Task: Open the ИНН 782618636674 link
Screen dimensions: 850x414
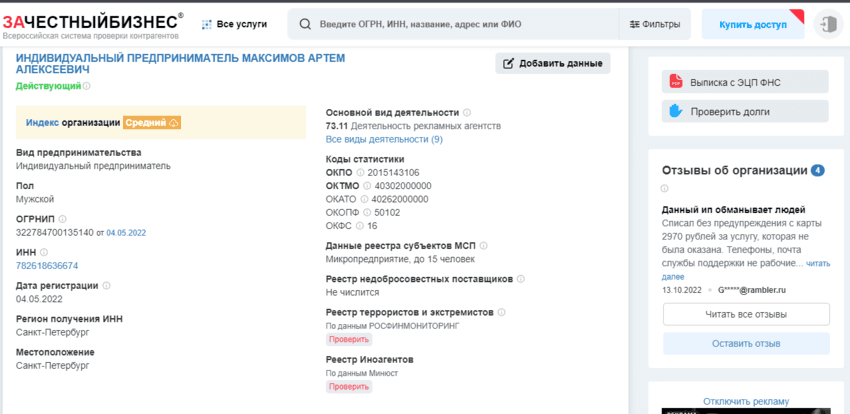Action: click(x=47, y=266)
